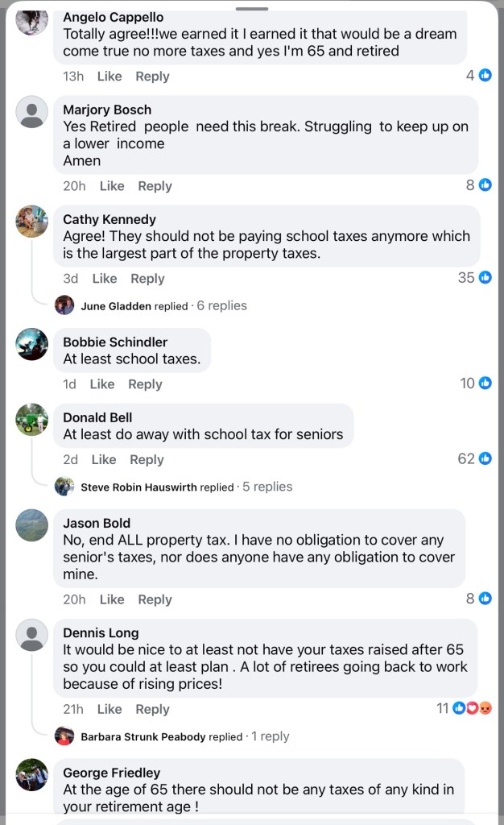Click the thumbs-up reaction icon on Marjory Bosch's comment
Viewport: 504px width, 825px height.
point(485,184)
